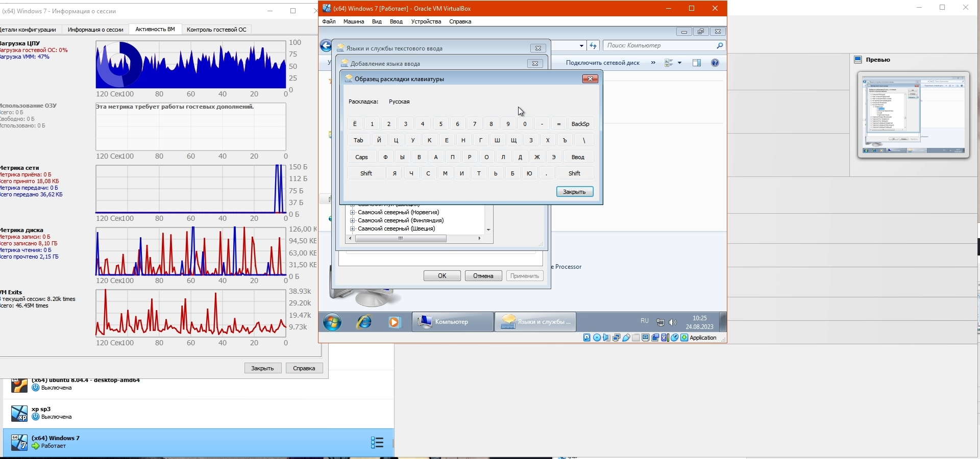Open the Windows 7 VM tools menu icon
The height and width of the screenshot is (459, 980).
point(377,442)
